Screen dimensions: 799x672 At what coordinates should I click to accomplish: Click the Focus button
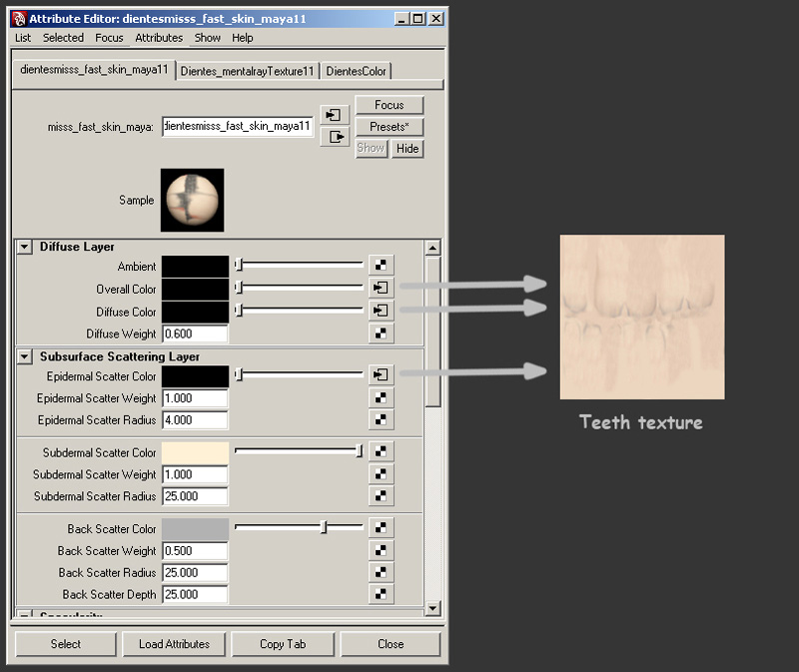click(x=390, y=105)
